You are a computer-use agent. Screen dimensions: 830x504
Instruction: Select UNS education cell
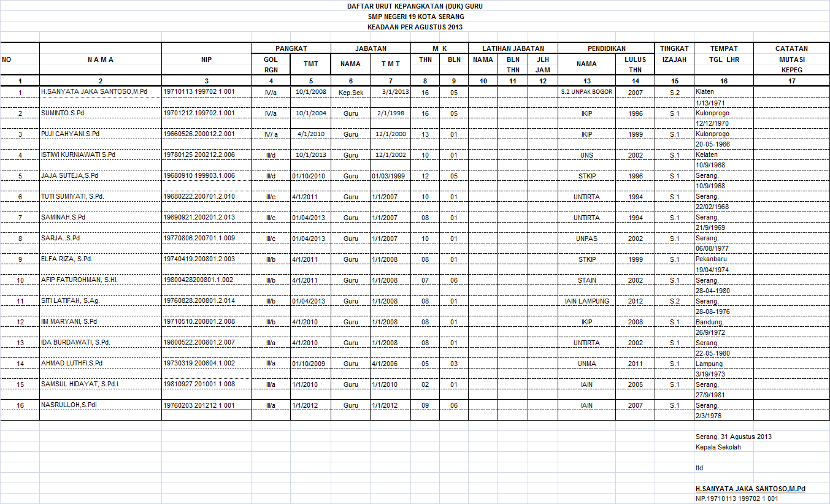click(x=587, y=155)
